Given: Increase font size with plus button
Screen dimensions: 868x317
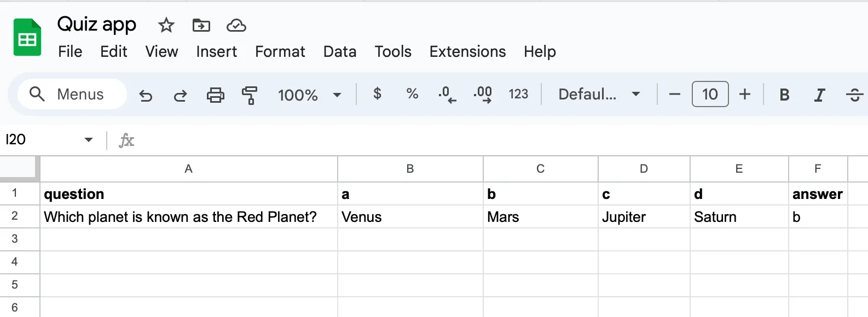Looking at the screenshot, I should coord(745,95).
